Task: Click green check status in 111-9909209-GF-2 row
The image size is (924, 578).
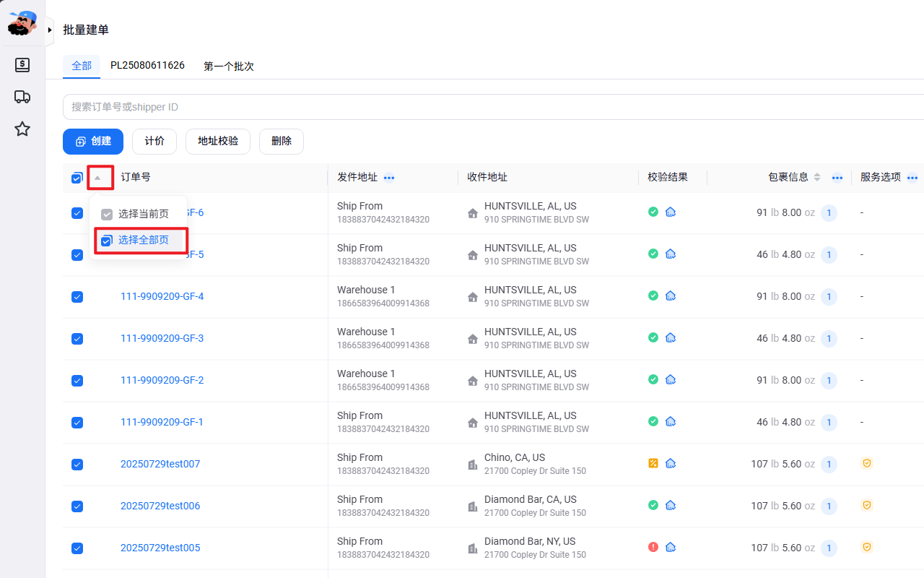Action: tap(653, 379)
